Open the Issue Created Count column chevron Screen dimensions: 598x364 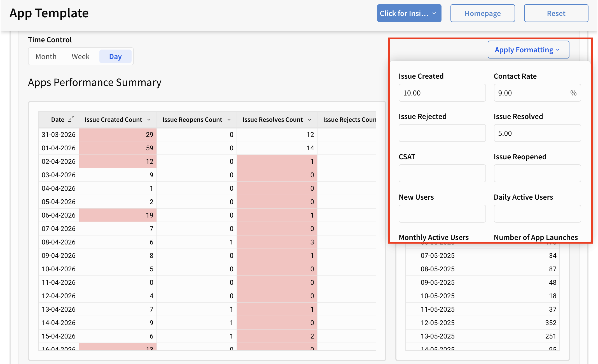(x=149, y=120)
